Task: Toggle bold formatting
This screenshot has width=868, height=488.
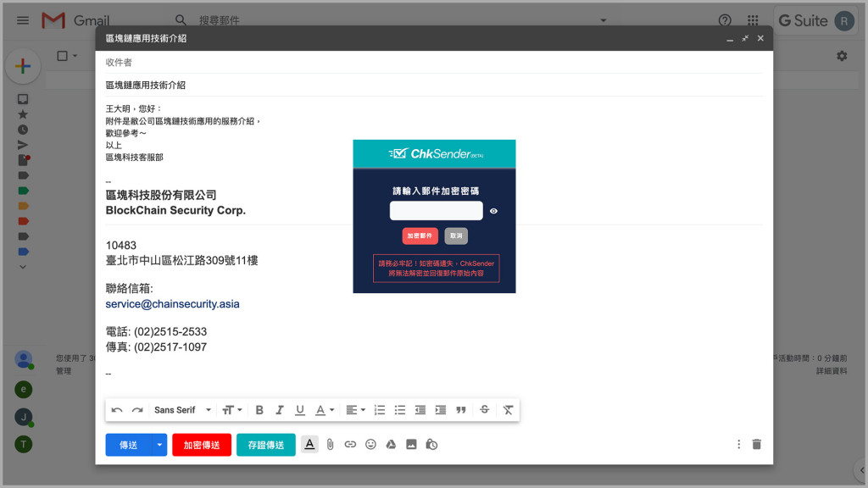Action: [x=259, y=410]
